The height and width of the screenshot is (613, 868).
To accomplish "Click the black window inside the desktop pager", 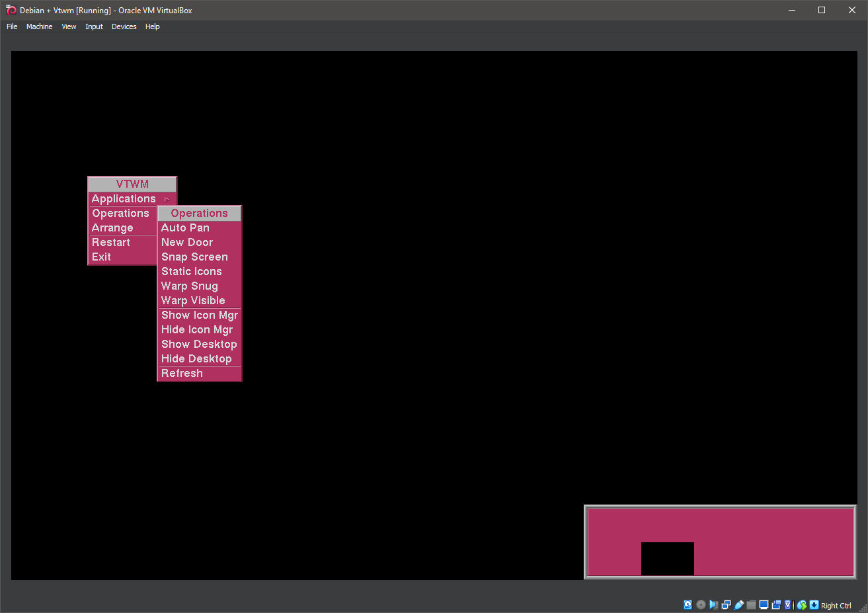I will tap(667, 558).
